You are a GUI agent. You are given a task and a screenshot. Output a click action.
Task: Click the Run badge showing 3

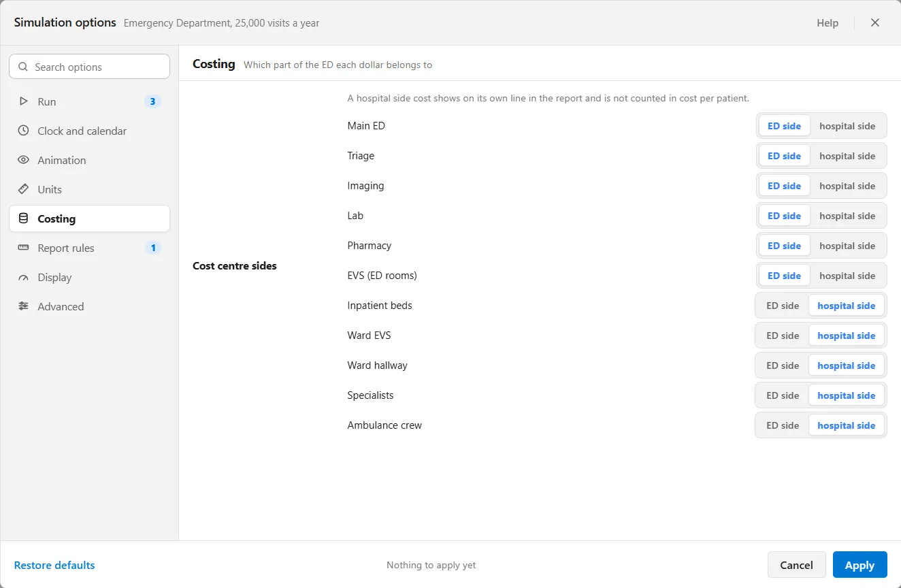pyautogui.click(x=152, y=101)
